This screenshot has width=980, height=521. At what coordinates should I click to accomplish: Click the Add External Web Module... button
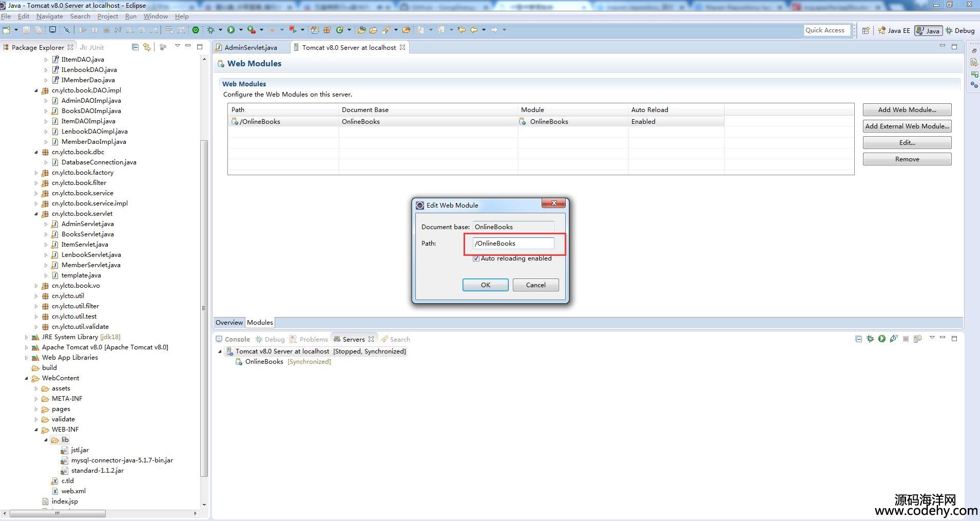click(907, 126)
